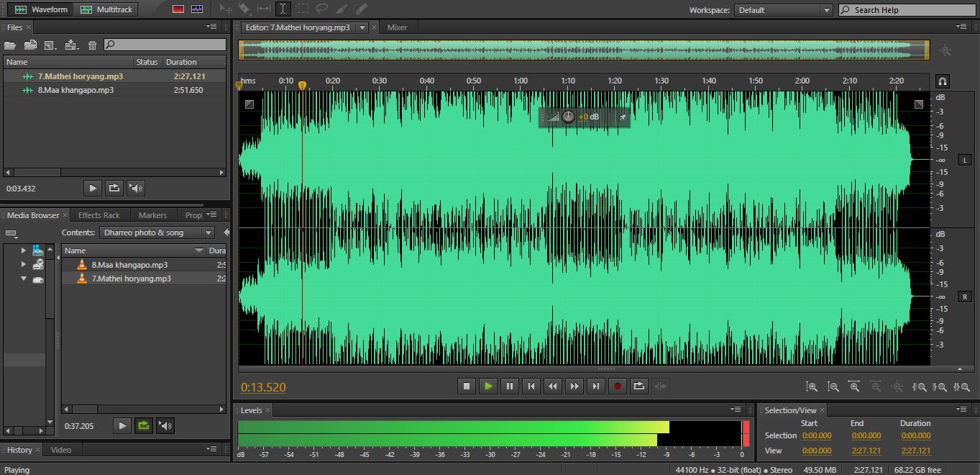The image size is (980, 475).
Task: Open the Effects Rack tab
Action: click(99, 215)
